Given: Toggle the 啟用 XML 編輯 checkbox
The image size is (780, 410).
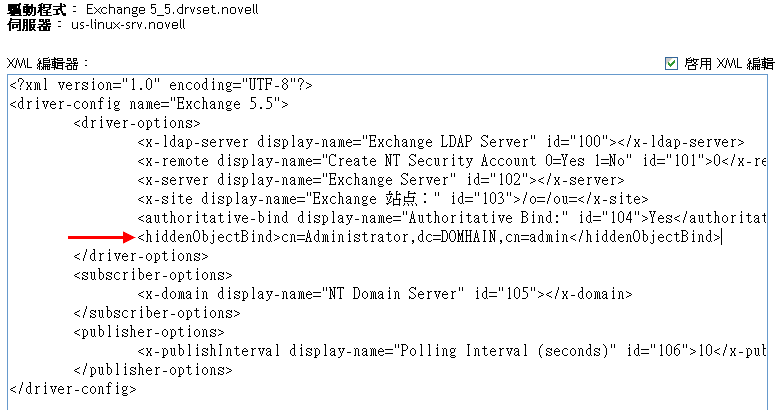Looking at the screenshot, I should pos(671,63).
